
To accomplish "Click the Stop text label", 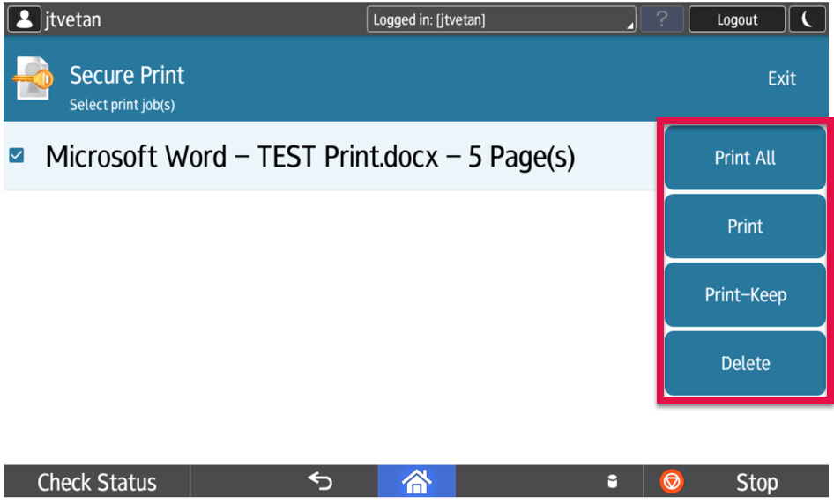I will point(756,482).
